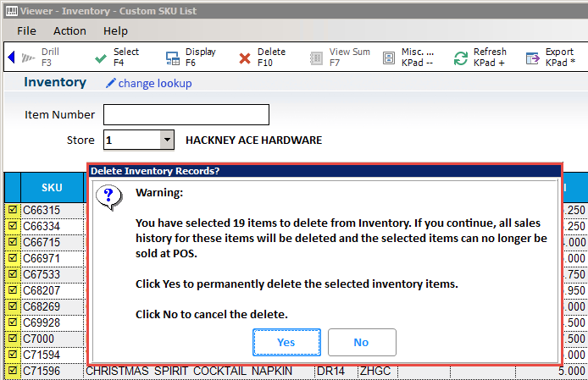Click Yes to delete the inventory items
Viewport: 588px width, 380px height.
(286, 342)
